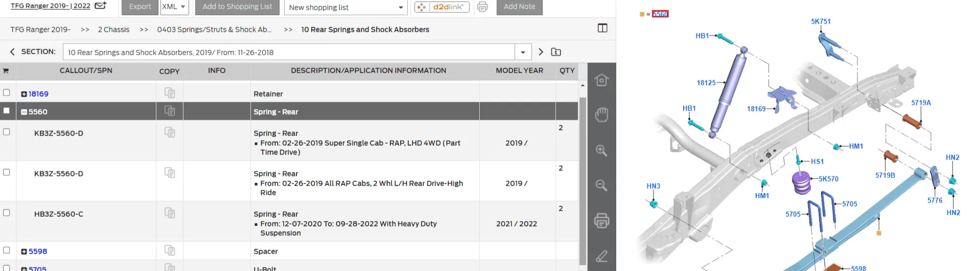Open the XML export format dropdown
The image size is (980, 271).
[175, 7]
